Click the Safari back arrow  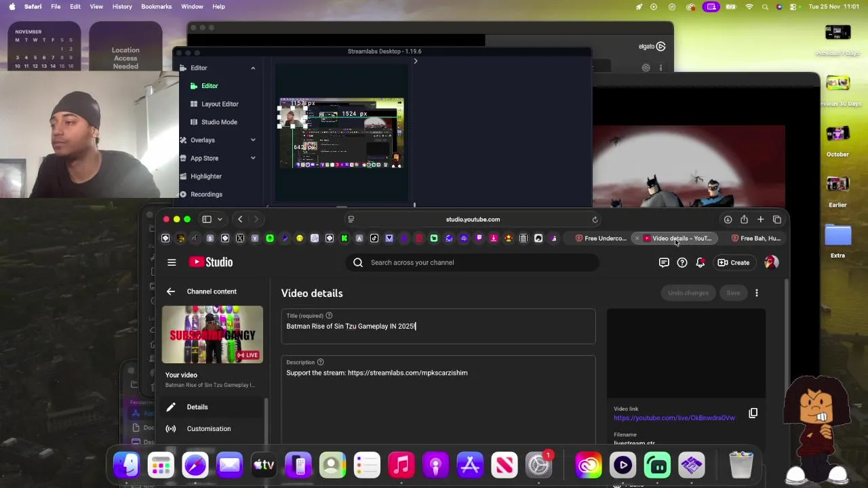(240, 219)
